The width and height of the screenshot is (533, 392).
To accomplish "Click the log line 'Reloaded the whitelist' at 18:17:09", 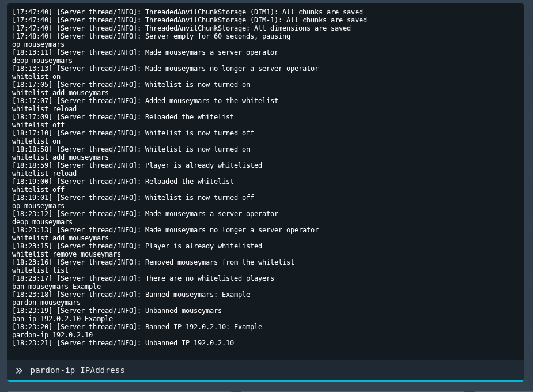I will point(123,117).
